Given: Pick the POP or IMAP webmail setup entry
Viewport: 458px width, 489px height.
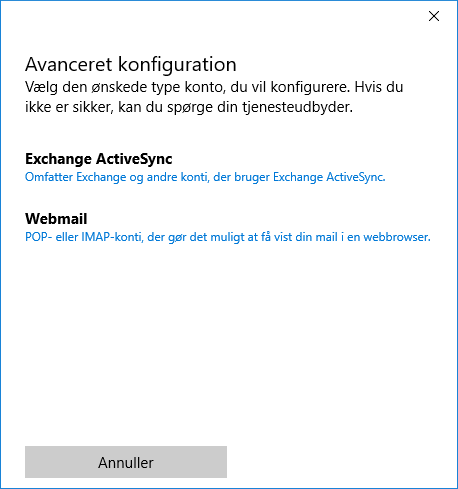Looking at the screenshot, I should 228,227.
